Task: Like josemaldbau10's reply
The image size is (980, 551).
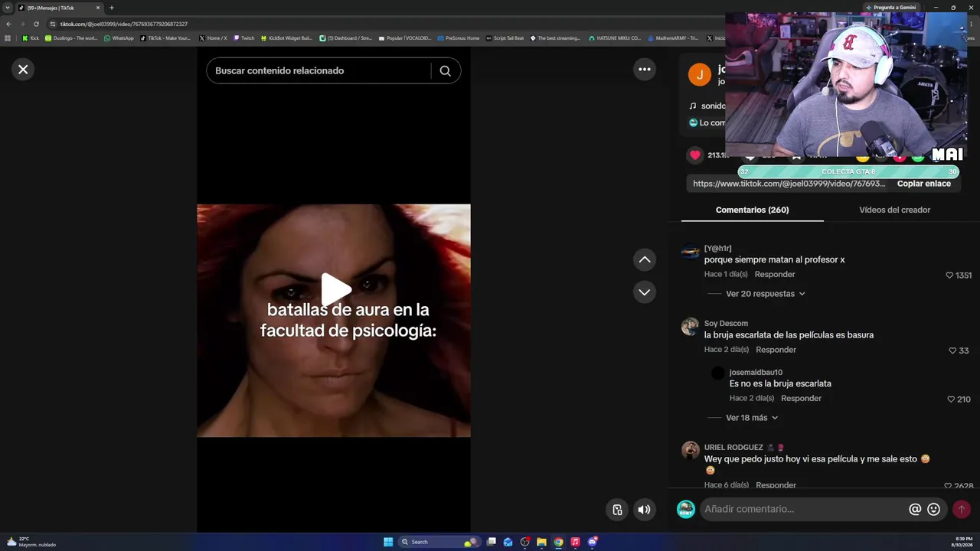Action: [951, 399]
